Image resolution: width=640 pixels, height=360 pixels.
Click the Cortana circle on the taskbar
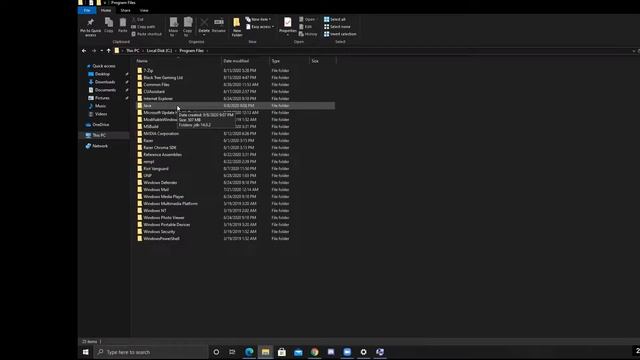[216, 352]
